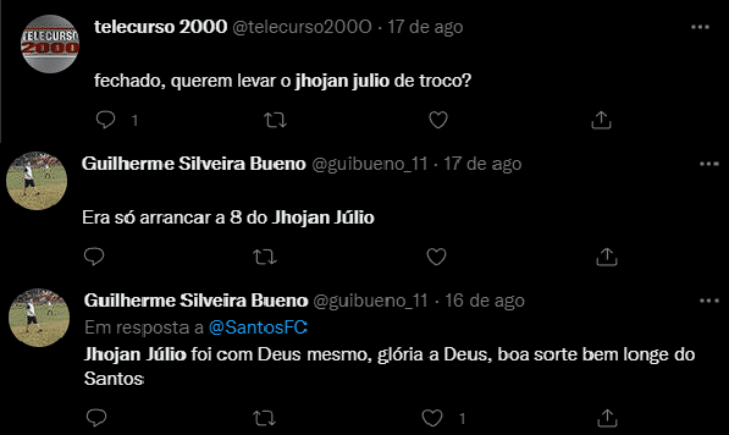Retweet the telecurso 2000 tweet
This screenshot has width=729, height=435.
pos(272,120)
